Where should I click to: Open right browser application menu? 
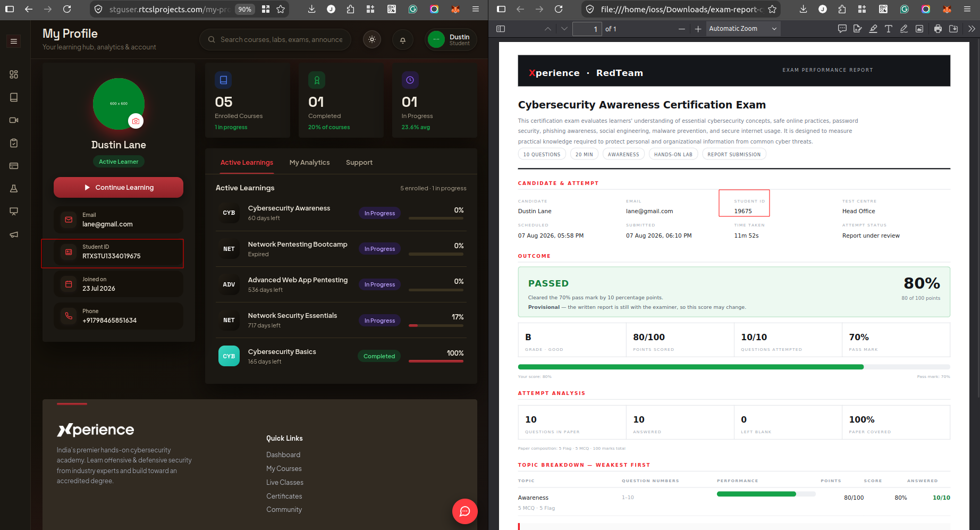tap(967, 9)
